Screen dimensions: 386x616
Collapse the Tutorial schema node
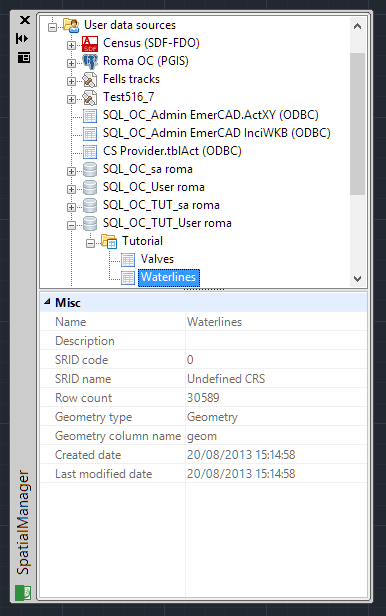click(90, 244)
